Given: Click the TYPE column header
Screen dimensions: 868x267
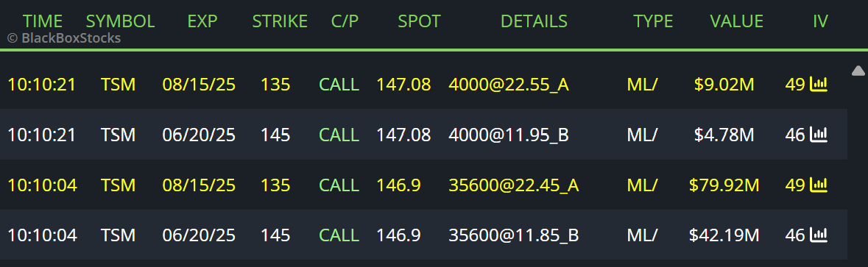Looking at the screenshot, I should 653,21.
